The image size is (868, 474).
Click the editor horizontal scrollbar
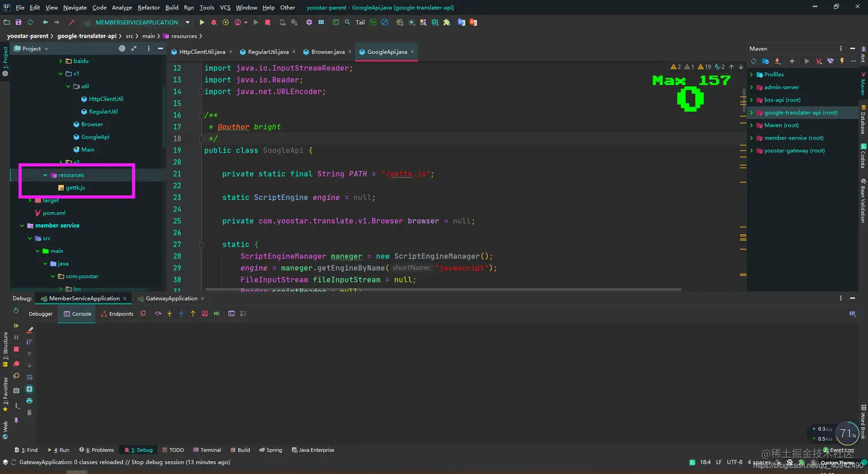pyautogui.click(x=443, y=290)
